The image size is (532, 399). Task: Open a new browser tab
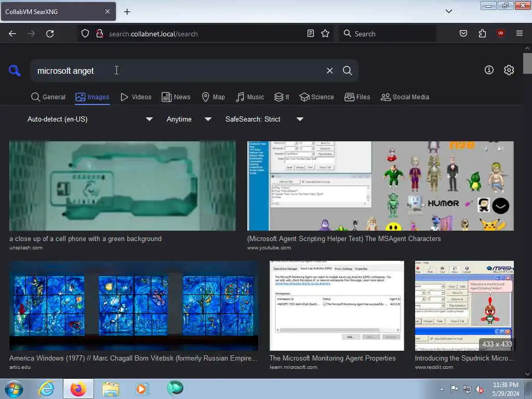[127, 12]
